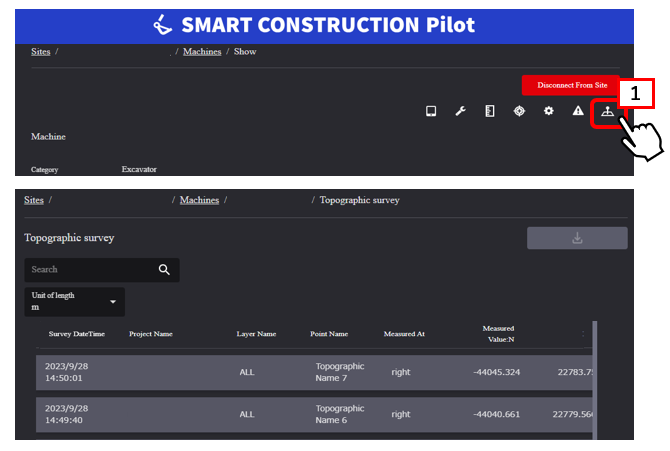Viewport: 670px width, 451px height.
Task: Open Machines link in the Topographic survey breadcrumb
Action: pos(199,200)
